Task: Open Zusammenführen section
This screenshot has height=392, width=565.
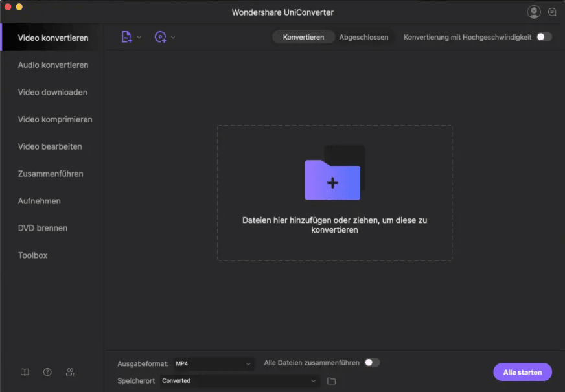Action: click(x=51, y=174)
